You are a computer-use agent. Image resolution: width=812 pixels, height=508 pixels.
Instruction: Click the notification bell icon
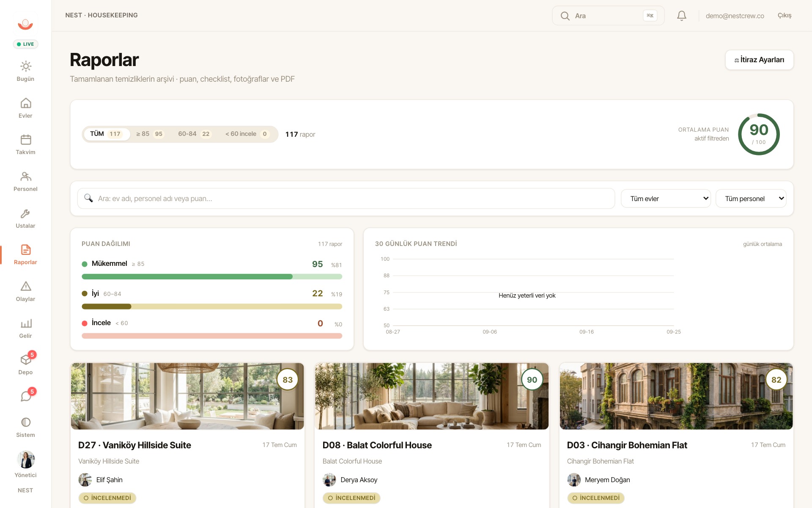click(681, 16)
